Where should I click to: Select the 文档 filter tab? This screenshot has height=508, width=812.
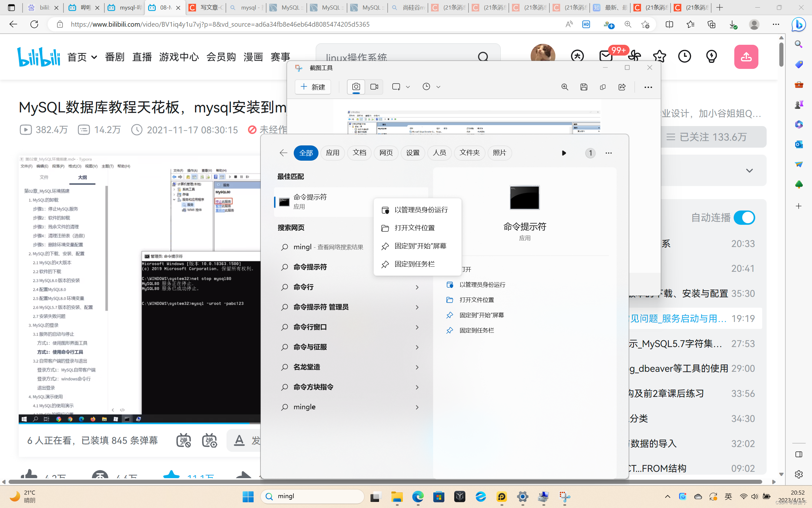tap(359, 153)
